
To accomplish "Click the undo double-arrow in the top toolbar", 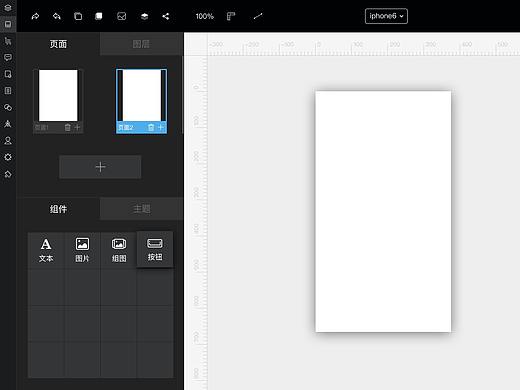I will [57, 16].
